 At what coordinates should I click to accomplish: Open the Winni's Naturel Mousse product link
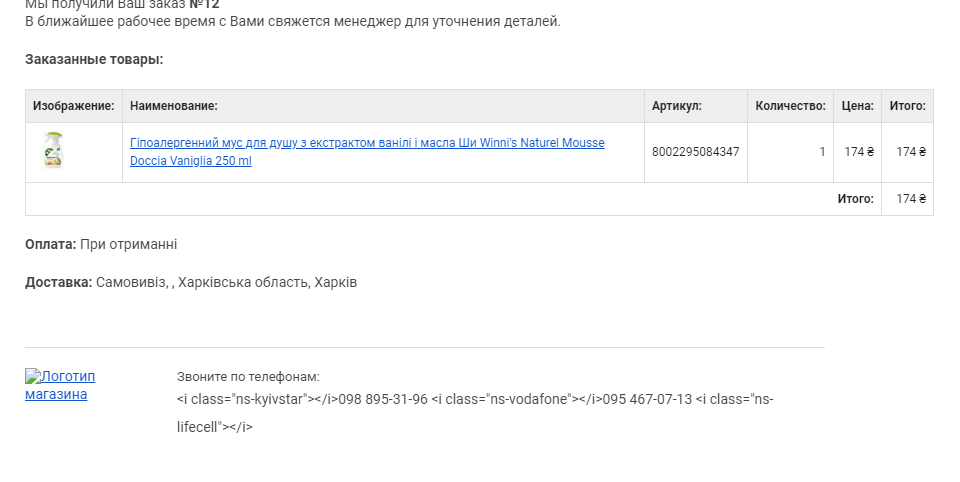pyautogui.click(x=367, y=151)
